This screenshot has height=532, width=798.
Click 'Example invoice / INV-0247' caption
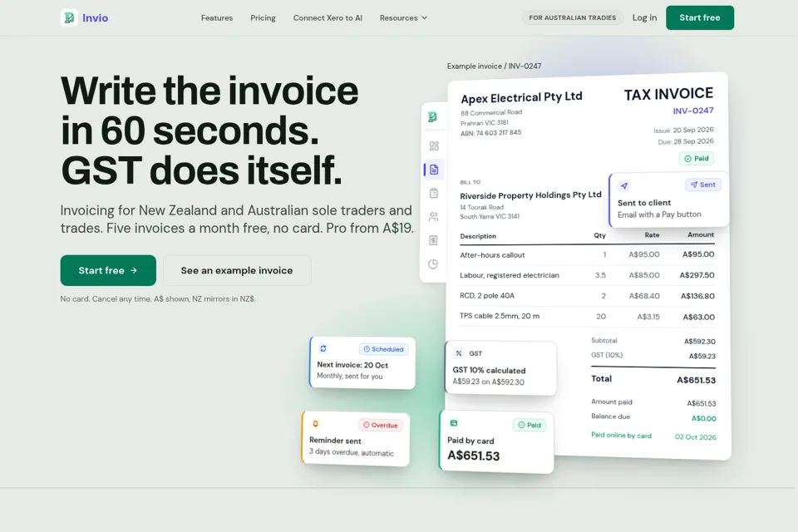(x=494, y=66)
